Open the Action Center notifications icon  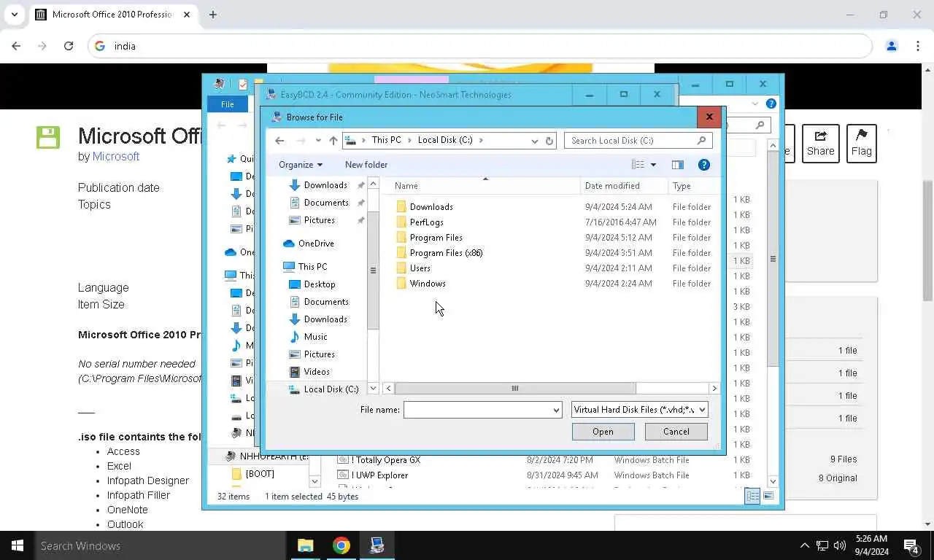911,545
